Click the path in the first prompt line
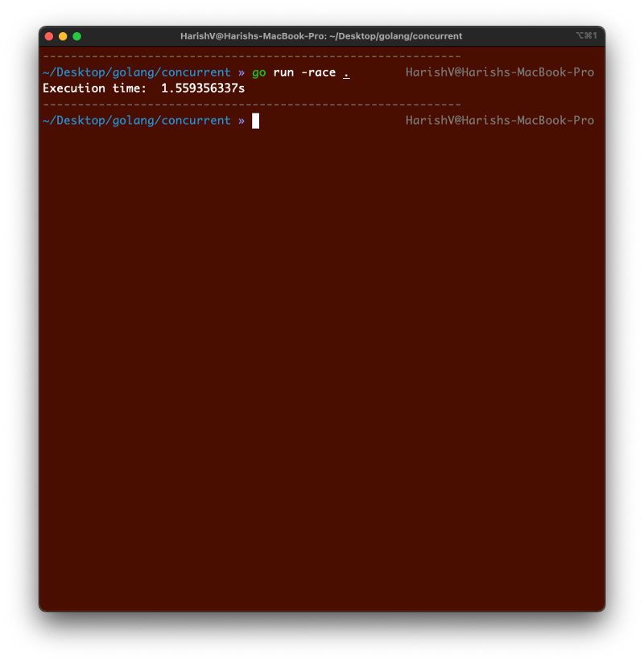The height and width of the screenshot is (663, 644). point(137,72)
